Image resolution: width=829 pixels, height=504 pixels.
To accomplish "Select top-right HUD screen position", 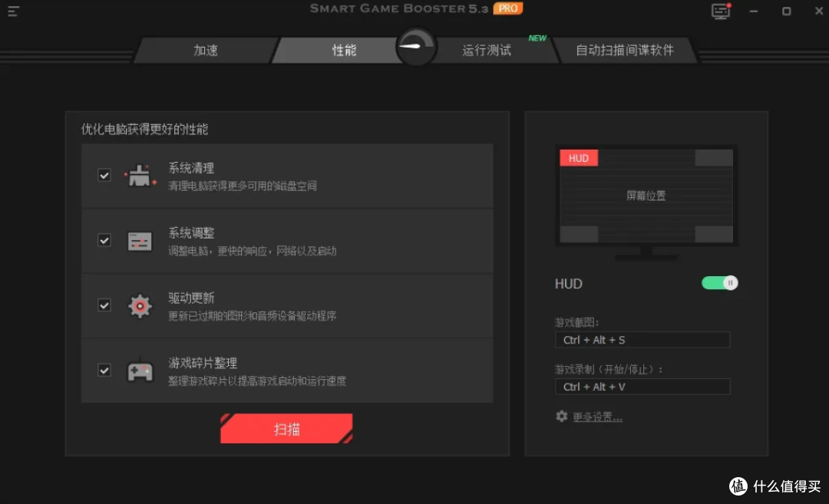I will 714,158.
